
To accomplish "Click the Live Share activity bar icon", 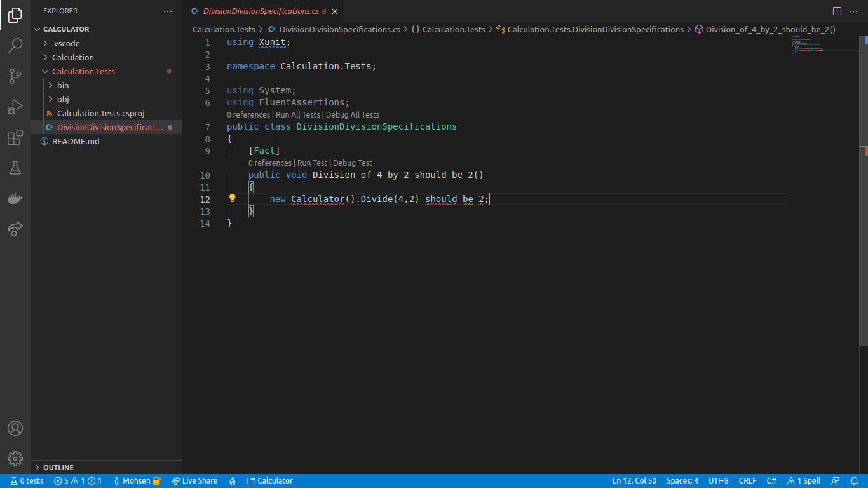I will click(15, 229).
